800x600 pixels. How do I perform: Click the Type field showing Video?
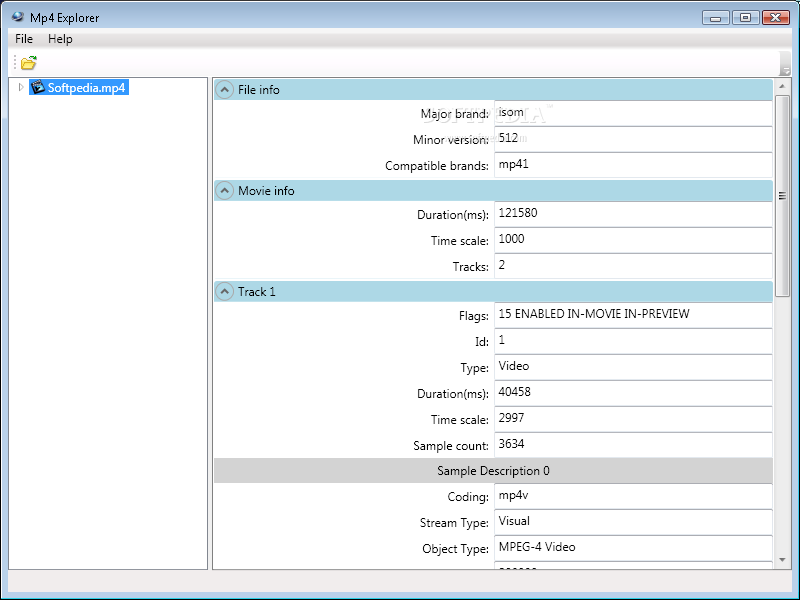[x=633, y=367]
